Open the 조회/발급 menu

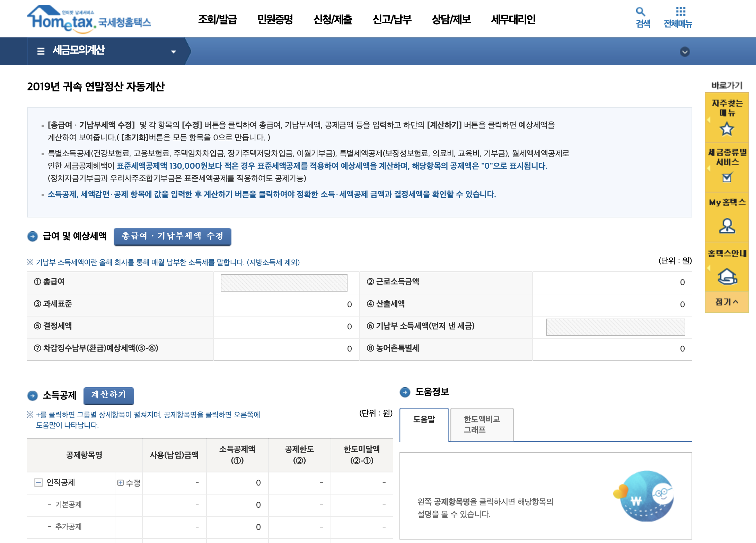point(217,19)
